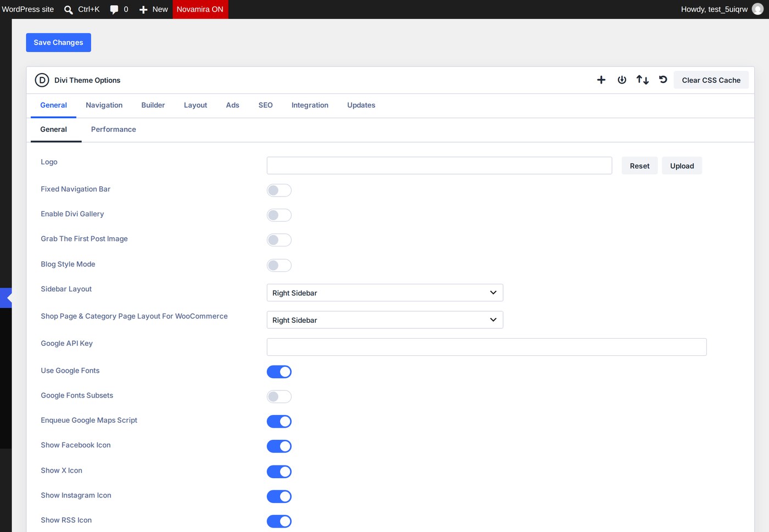Click the reset undo arrow icon
769x532 pixels.
click(x=663, y=80)
